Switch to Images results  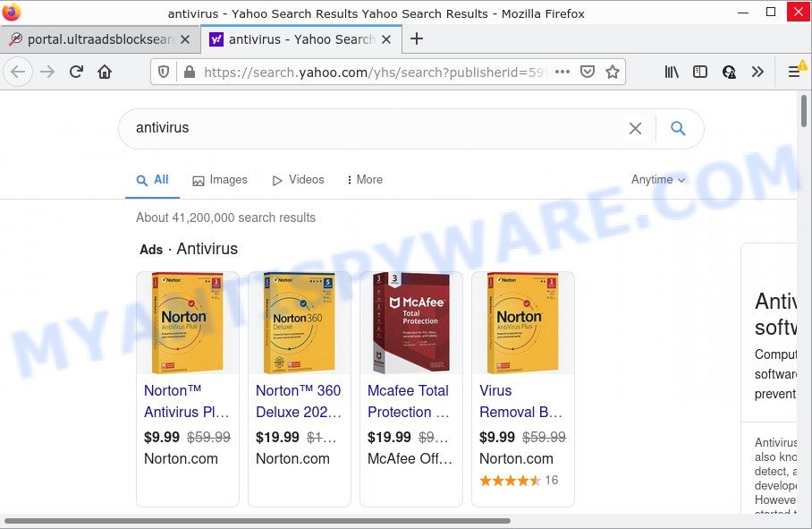coord(220,180)
